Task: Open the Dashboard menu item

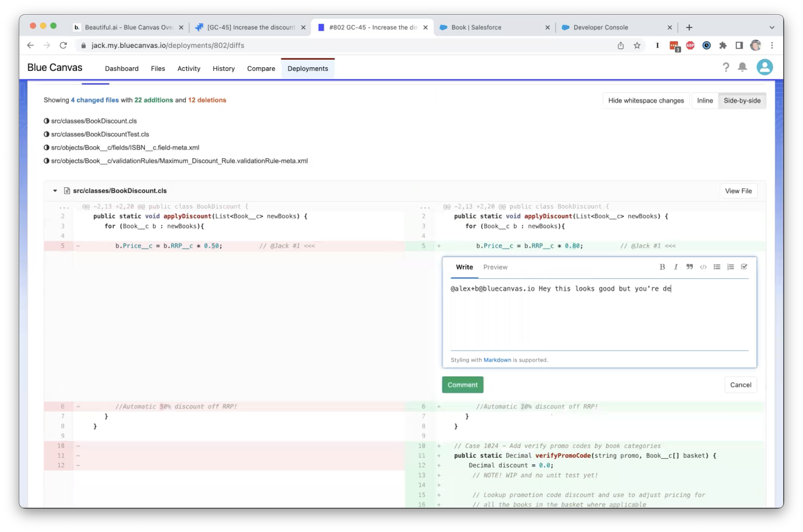Action: tap(122, 69)
